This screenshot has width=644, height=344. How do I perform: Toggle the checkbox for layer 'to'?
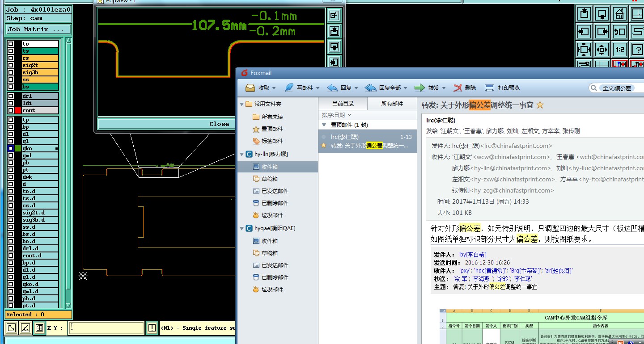10,44
